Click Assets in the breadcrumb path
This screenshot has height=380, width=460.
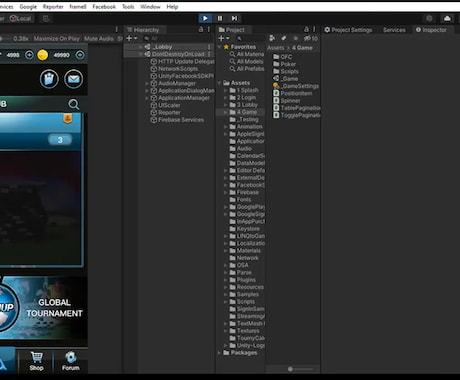tap(276, 48)
